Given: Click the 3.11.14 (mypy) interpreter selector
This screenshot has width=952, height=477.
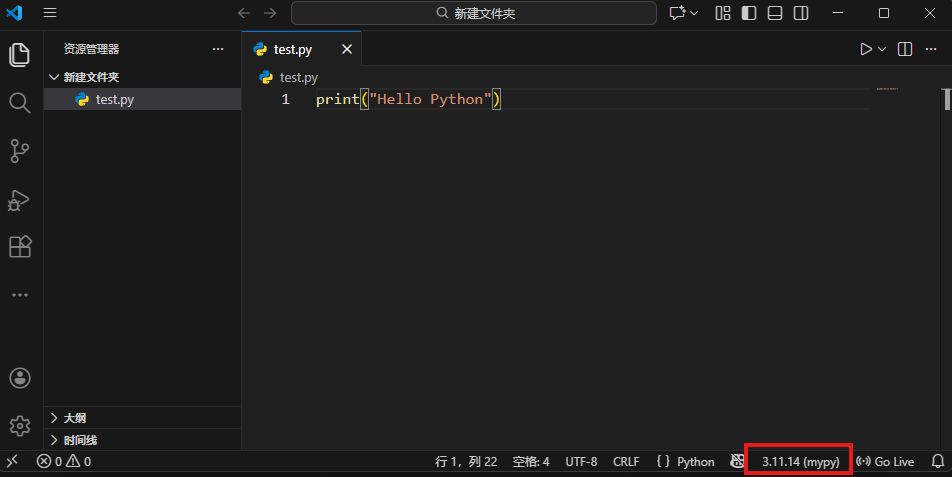Looking at the screenshot, I should coord(799,462).
